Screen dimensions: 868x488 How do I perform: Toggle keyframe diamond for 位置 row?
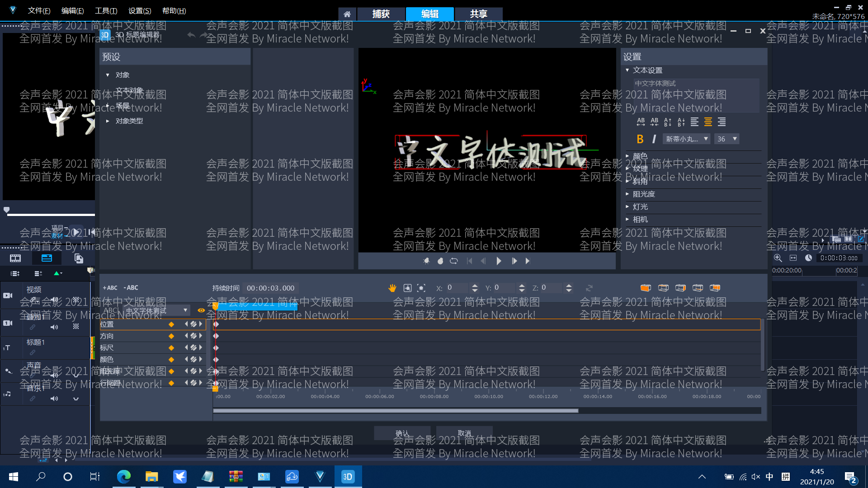point(171,324)
